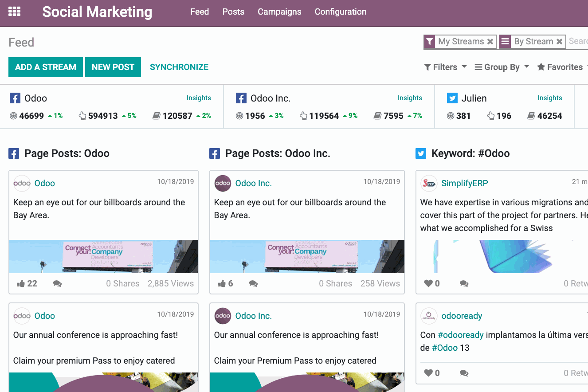Viewport: 588px width, 392px height.
Task: Click the Search input field
Action: [578, 41]
